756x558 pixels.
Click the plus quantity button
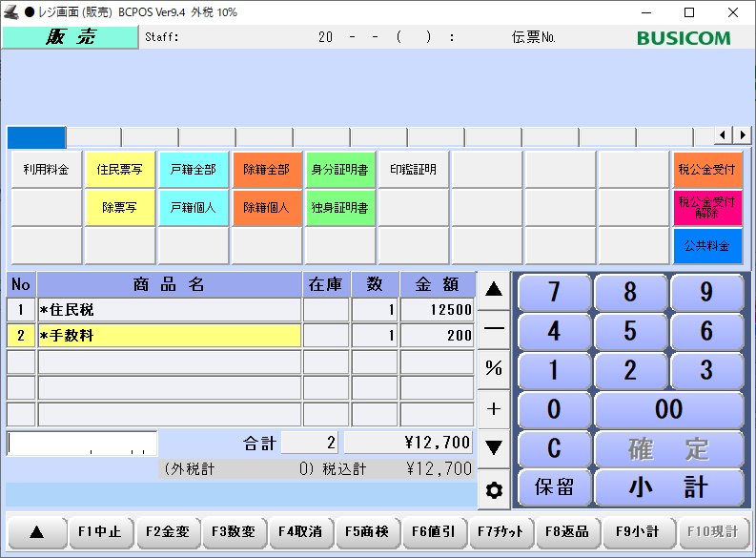tap(494, 408)
